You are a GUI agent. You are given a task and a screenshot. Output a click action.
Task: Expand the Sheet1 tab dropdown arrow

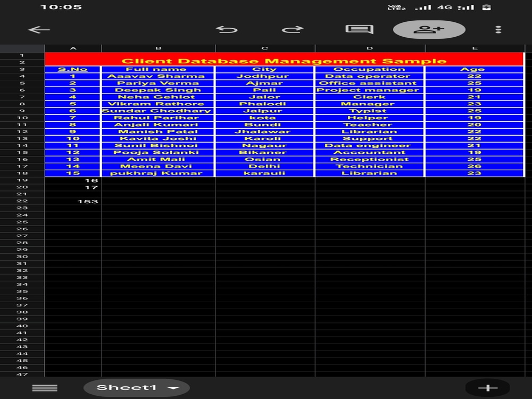pos(173,388)
